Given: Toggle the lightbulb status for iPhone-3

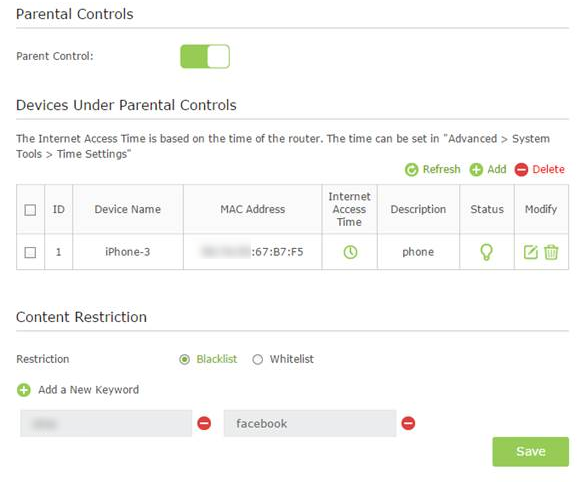Looking at the screenshot, I should click(x=486, y=252).
